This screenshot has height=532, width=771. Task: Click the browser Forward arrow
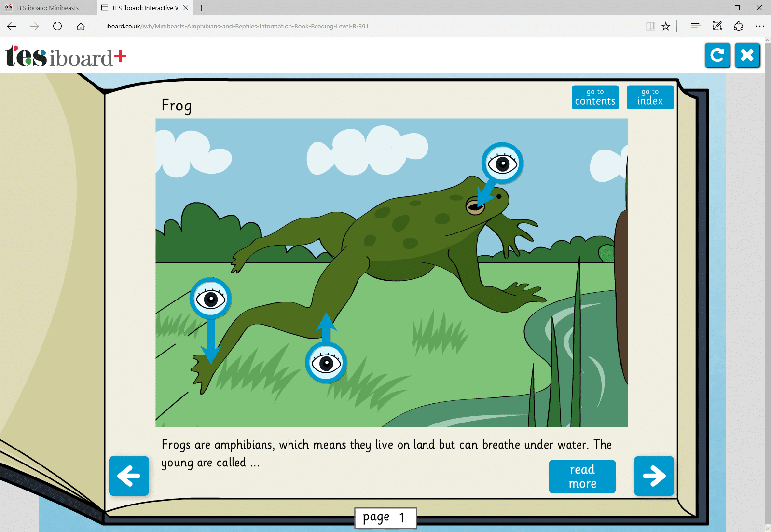tap(34, 27)
